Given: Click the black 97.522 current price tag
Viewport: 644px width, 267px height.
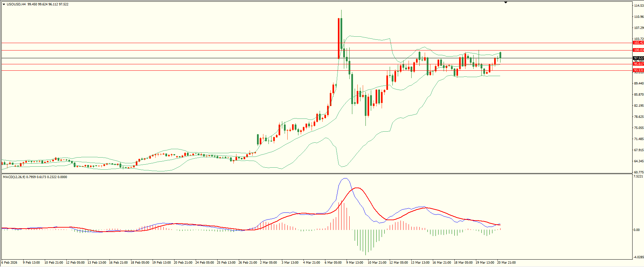Looking at the screenshot, I should click(638, 58).
